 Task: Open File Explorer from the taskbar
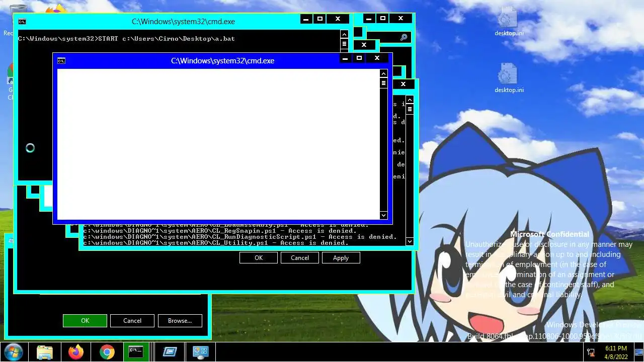(45, 352)
